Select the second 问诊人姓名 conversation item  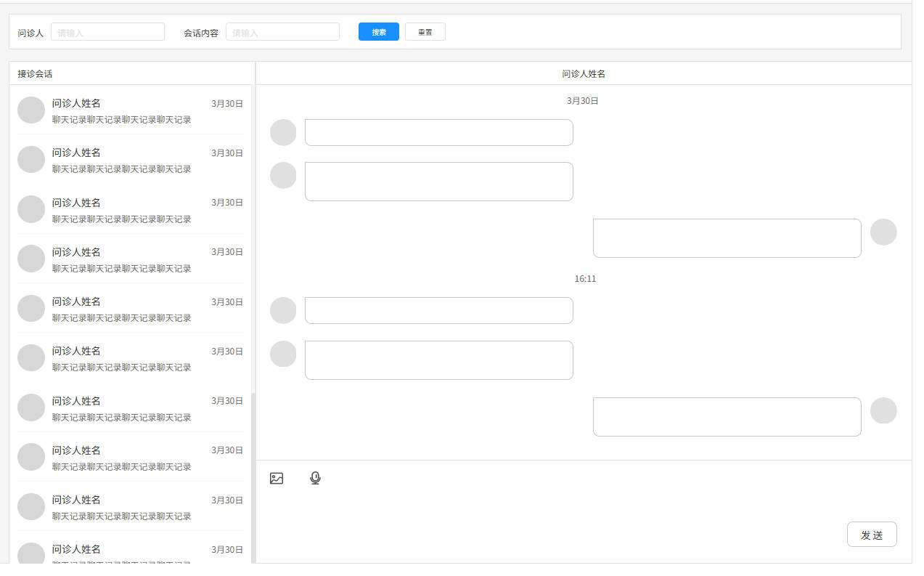point(131,160)
